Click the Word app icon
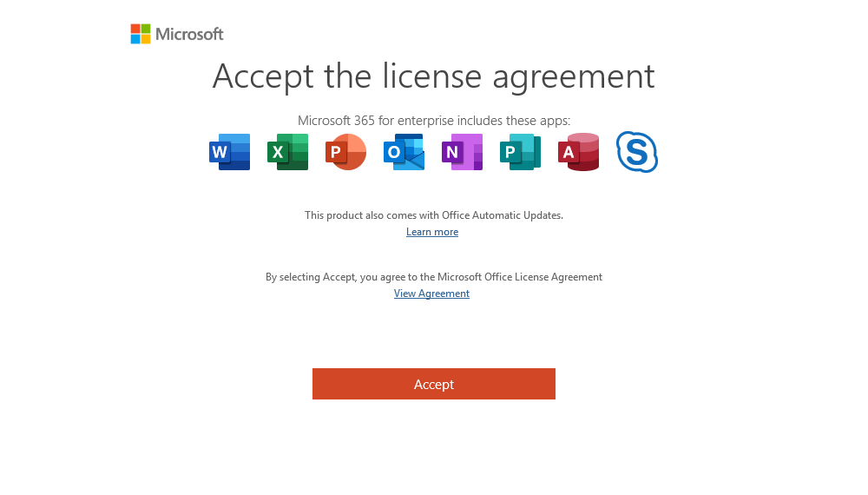868x495 pixels. pyautogui.click(x=230, y=152)
